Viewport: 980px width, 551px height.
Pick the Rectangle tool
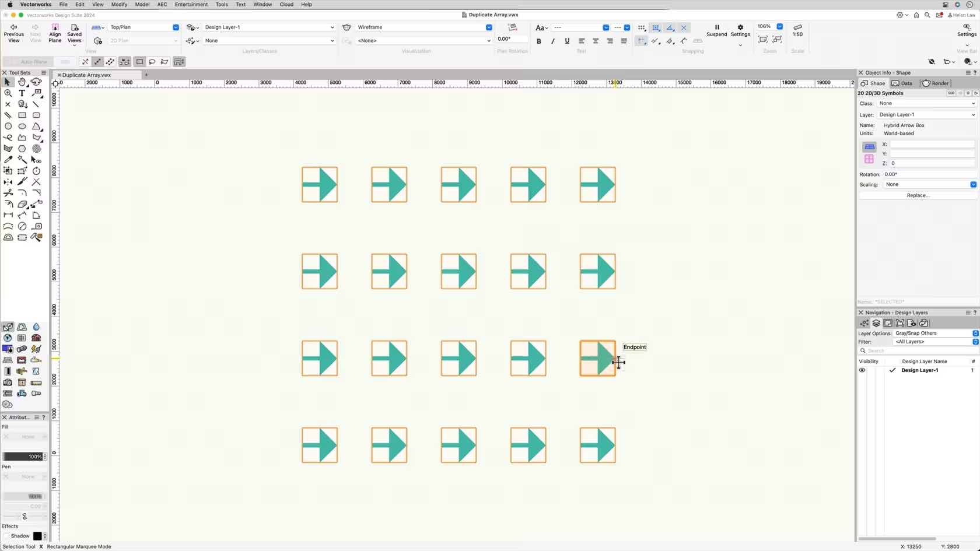point(22,115)
